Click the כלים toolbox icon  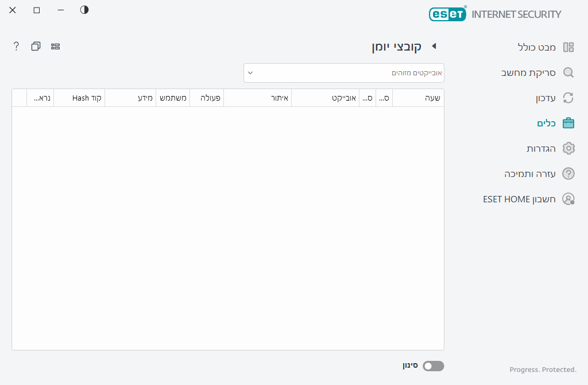click(568, 123)
